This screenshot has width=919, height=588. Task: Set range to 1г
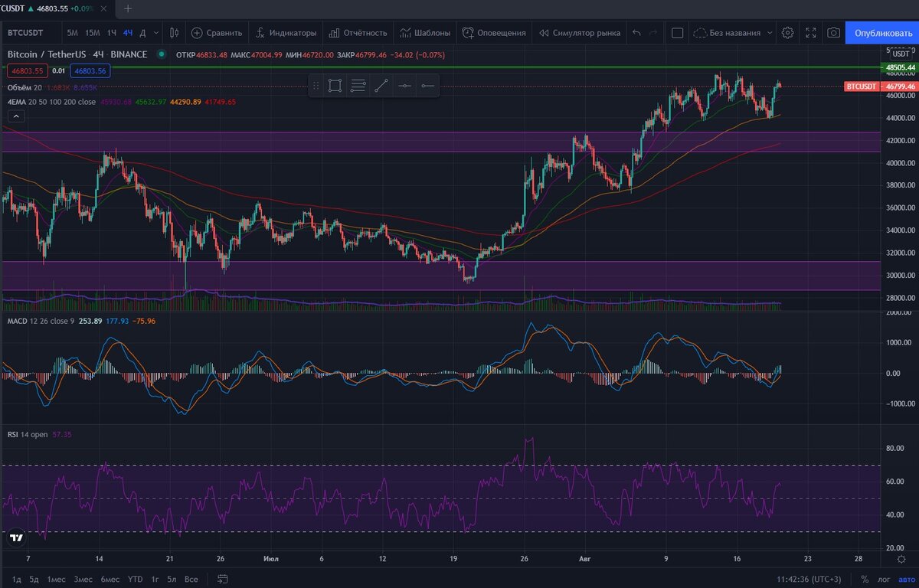point(155,579)
